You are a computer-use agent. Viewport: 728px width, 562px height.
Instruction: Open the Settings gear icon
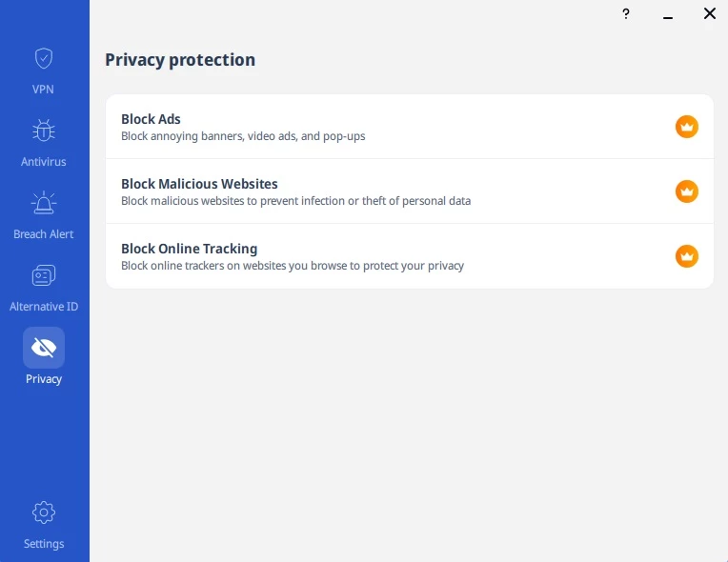(44, 512)
